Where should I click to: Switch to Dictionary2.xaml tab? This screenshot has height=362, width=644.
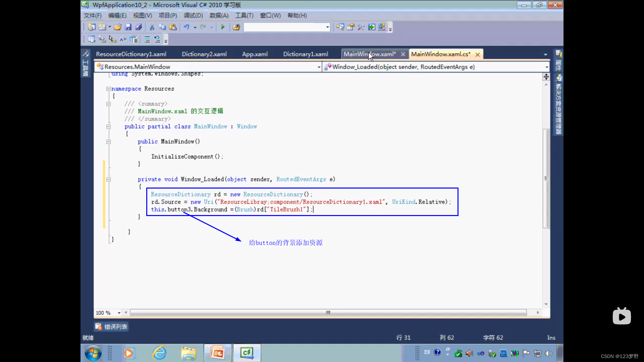click(204, 54)
